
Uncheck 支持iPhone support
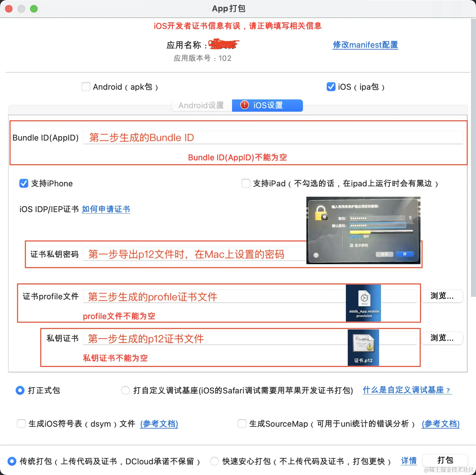pos(24,183)
